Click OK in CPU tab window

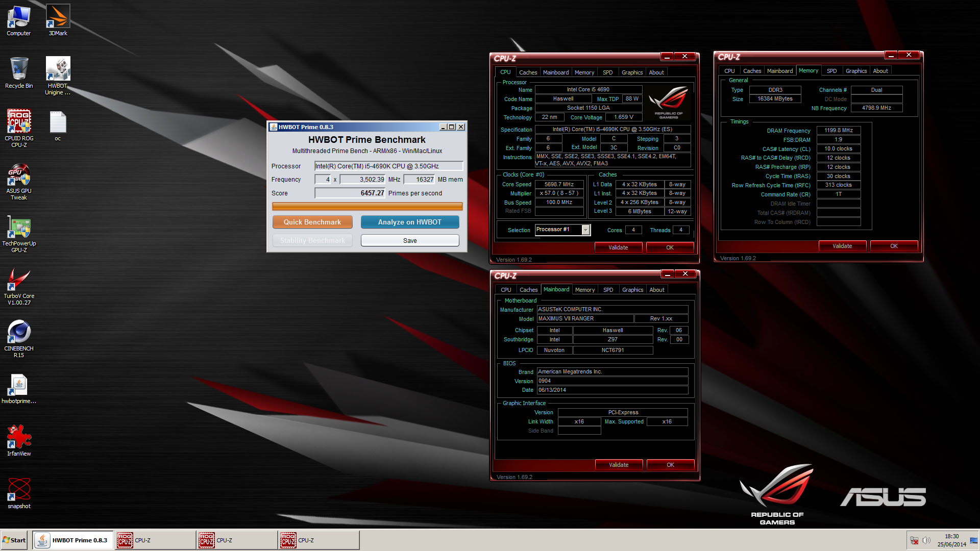[x=670, y=247]
